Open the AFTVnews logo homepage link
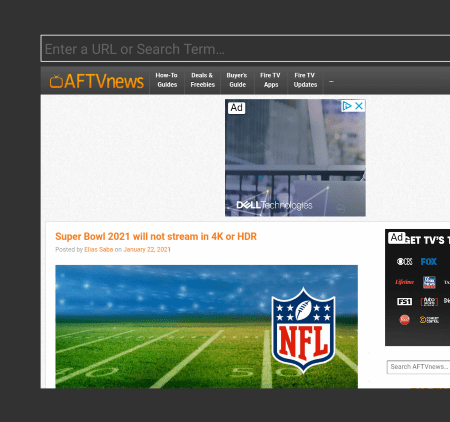 click(96, 81)
